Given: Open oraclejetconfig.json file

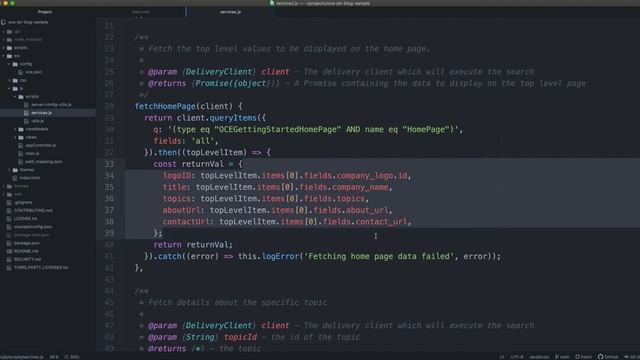Looking at the screenshot, I should pyautogui.click(x=33, y=227).
